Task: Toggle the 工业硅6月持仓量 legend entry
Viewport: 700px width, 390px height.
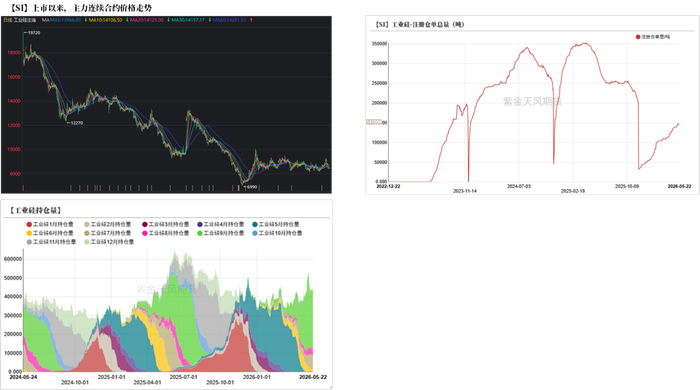Action: click(50, 233)
